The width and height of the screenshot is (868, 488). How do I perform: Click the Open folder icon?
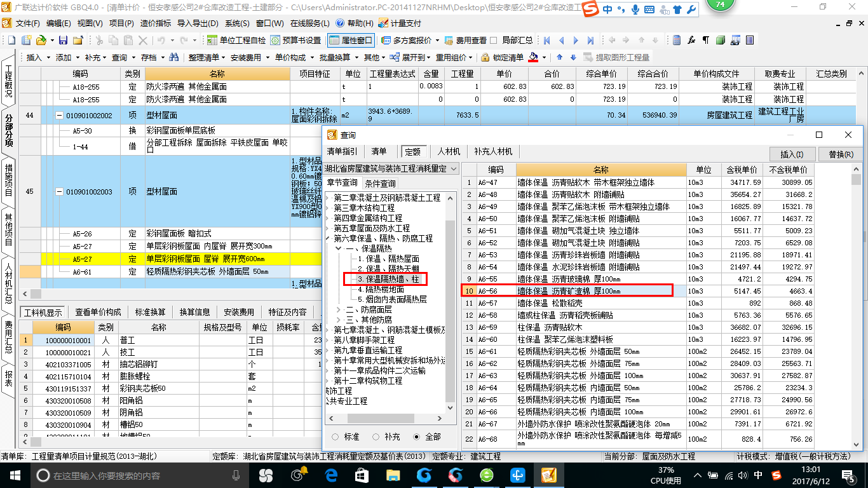pos(41,40)
